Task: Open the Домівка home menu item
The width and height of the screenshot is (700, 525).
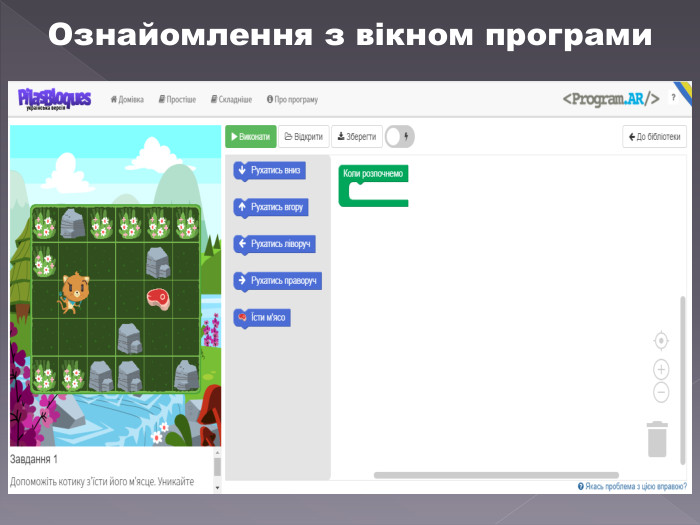Action: [x=127, y=100]
